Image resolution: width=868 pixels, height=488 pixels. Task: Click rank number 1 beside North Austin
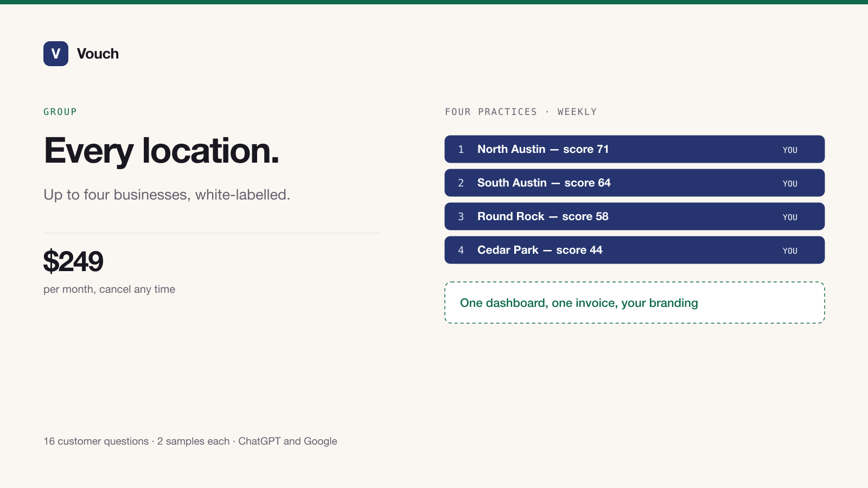point(461,149)
